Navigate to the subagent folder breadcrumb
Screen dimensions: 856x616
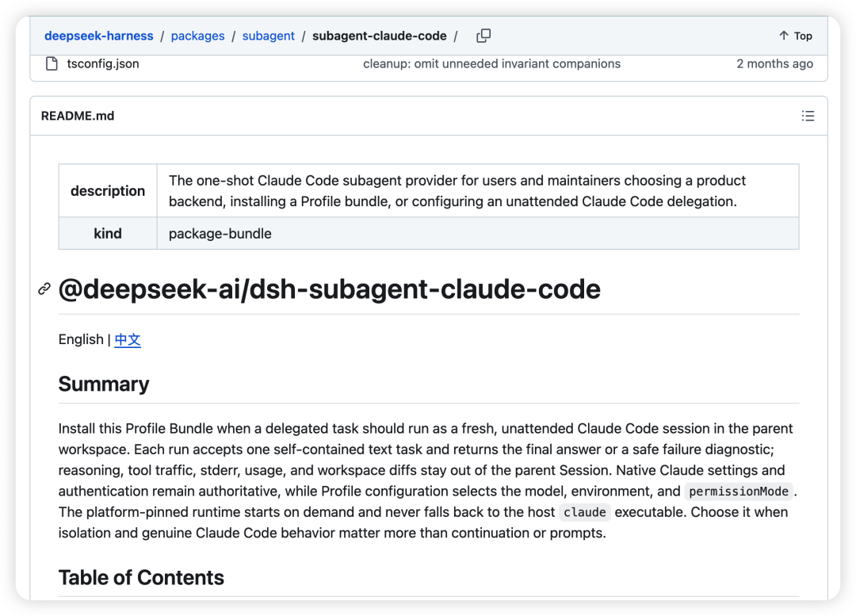(x=268, y=36)
